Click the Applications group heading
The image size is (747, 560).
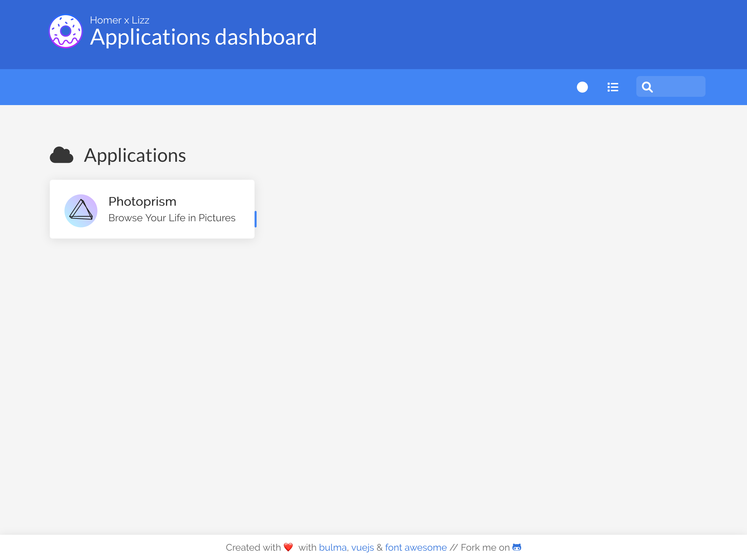coord(135,155)
